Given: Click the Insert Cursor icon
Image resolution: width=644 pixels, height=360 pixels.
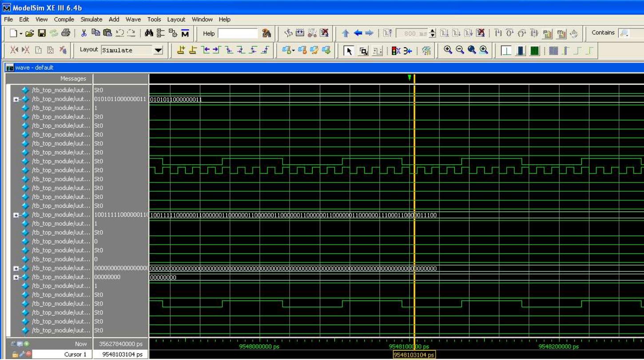Looking at the screenshot, I should 181,50.
